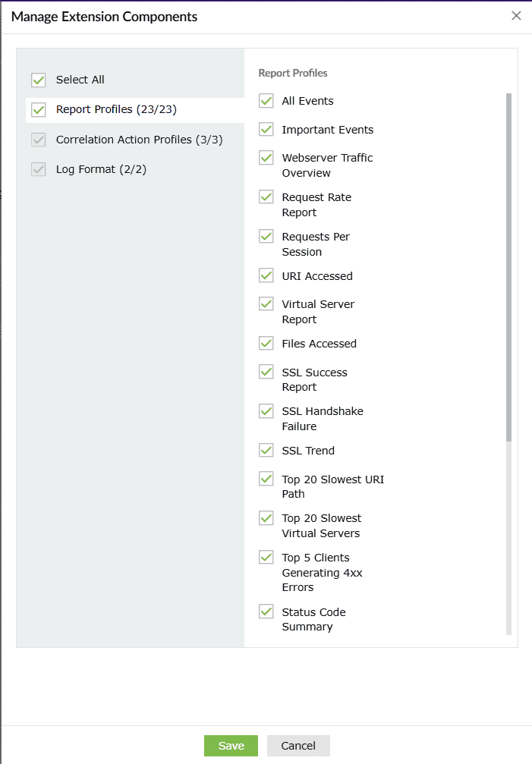Screen dimensions: 532x764
Task: Toggle SSL Handshake Failure checkbox
Action: click(x=266, y=411)
